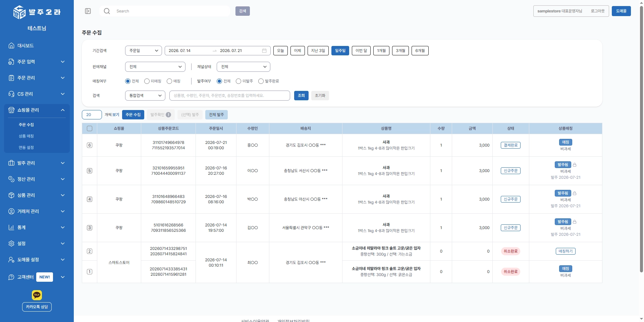Open the date range calendar icon
Viewport: 644px width, 322px height.
coord(264,51)
